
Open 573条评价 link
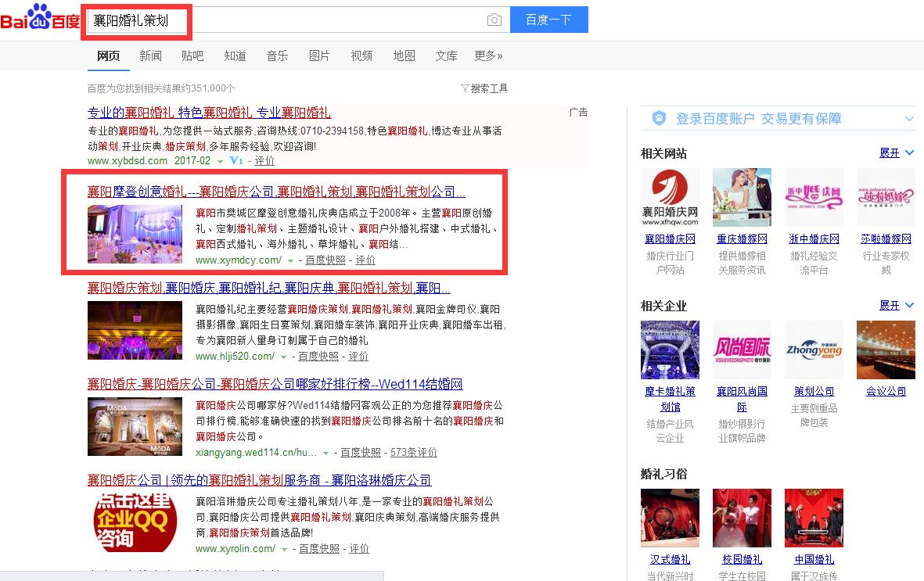414,453
